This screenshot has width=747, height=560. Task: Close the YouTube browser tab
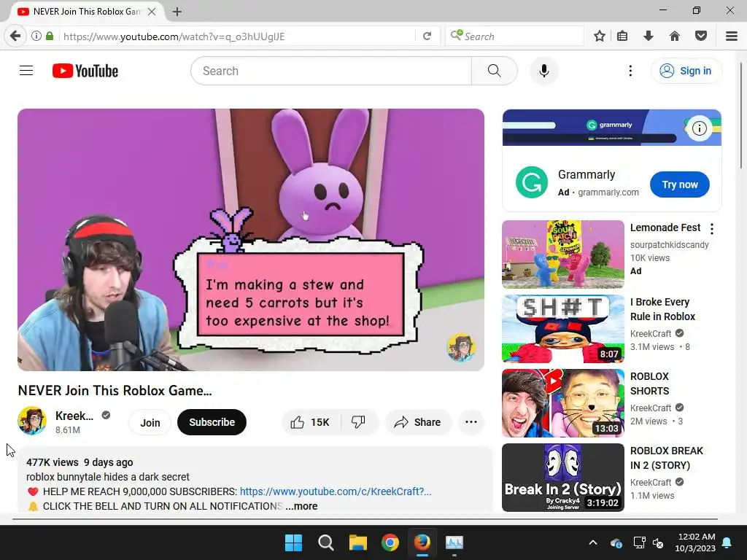[152, 12]
